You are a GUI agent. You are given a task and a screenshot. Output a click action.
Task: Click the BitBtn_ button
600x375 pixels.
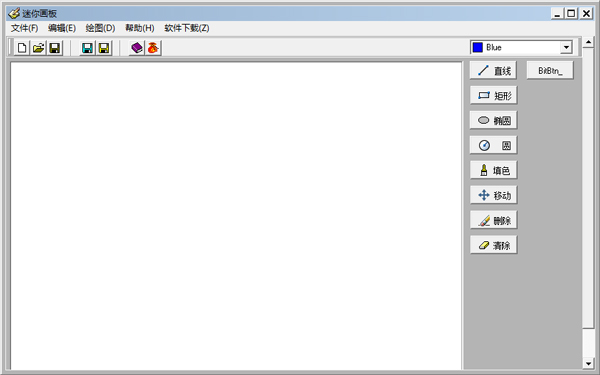click(x=550, y=70)
